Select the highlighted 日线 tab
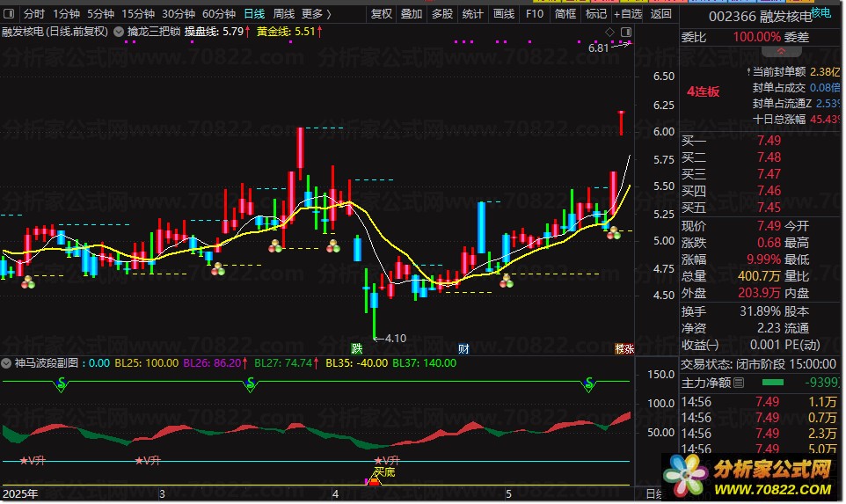 [x=254, y=14]
